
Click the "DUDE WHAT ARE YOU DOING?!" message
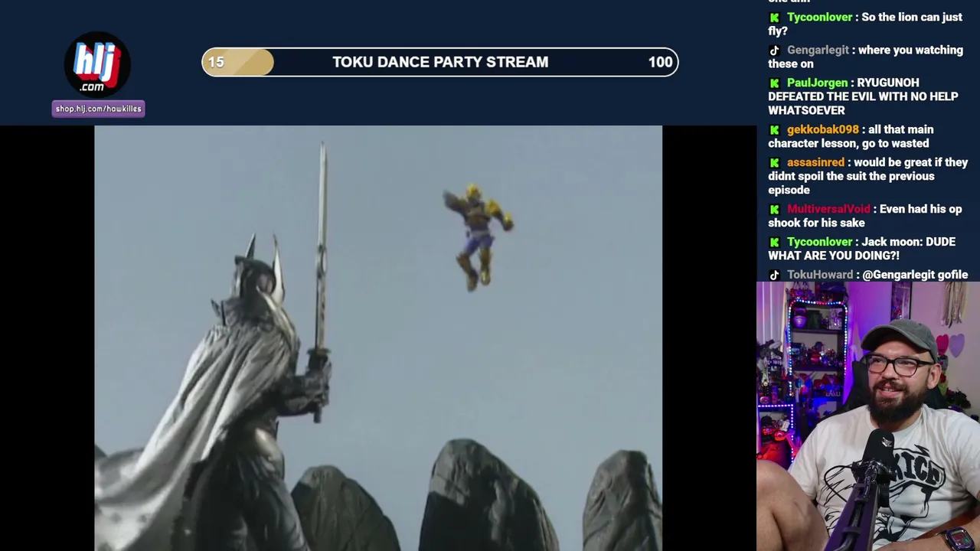862,249
